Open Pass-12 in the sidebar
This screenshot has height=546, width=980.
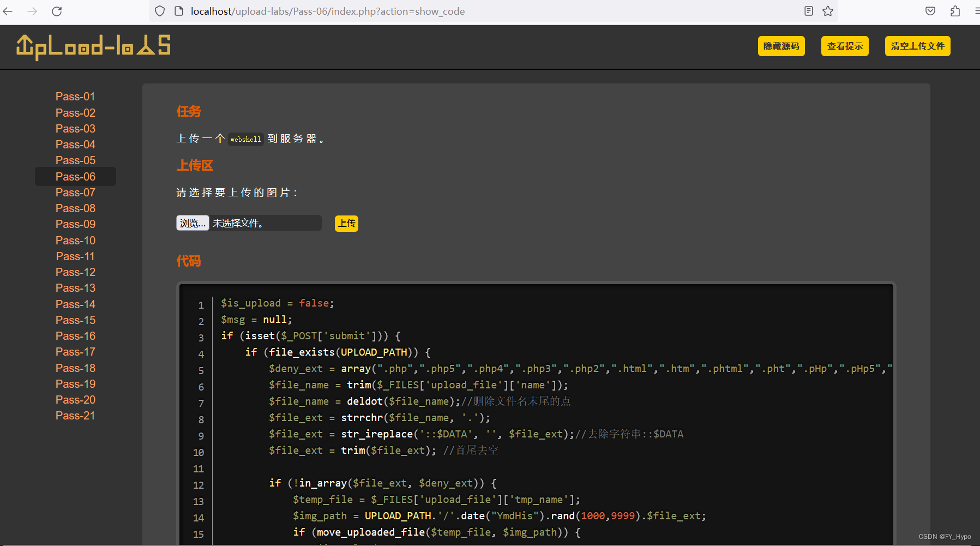[75, 272]
